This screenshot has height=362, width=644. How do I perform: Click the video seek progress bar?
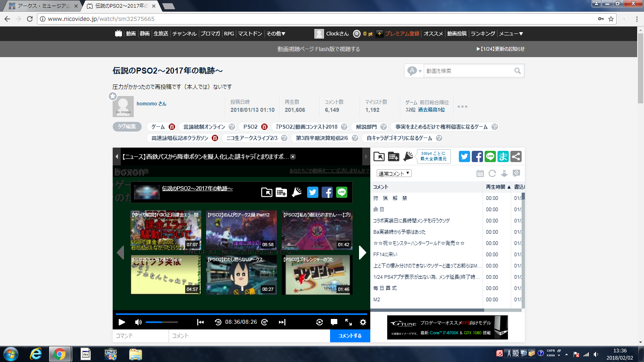(x=242, y=314)
